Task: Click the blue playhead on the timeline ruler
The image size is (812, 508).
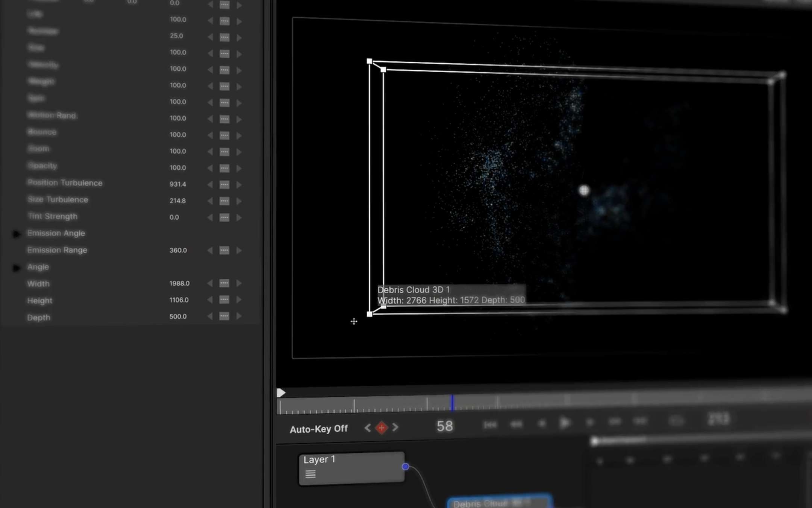Action: point(452,403)
